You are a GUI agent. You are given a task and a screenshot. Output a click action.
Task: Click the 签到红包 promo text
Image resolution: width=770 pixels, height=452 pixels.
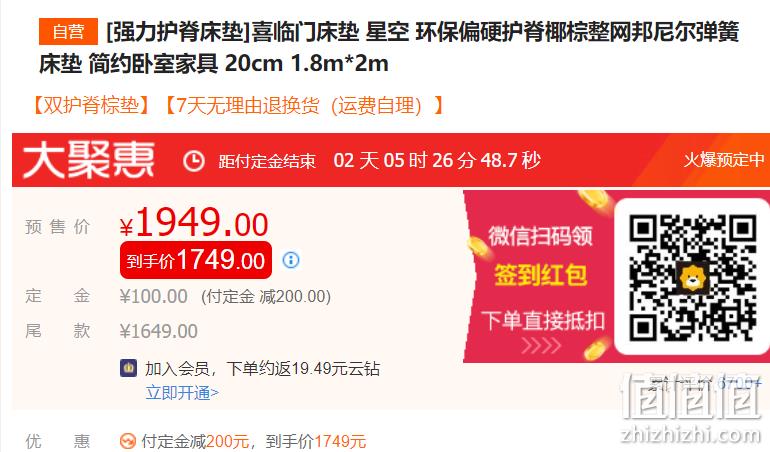pos(541,274)
